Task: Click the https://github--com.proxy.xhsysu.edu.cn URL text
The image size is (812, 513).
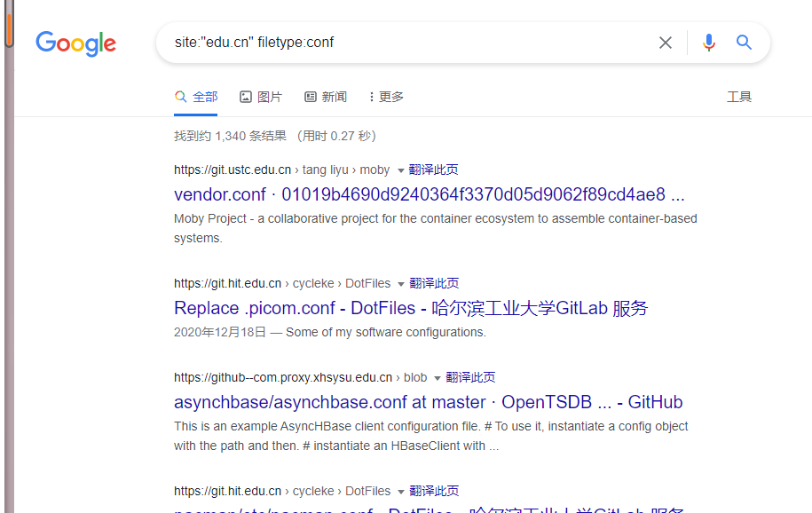Action: tap(283, 378)
